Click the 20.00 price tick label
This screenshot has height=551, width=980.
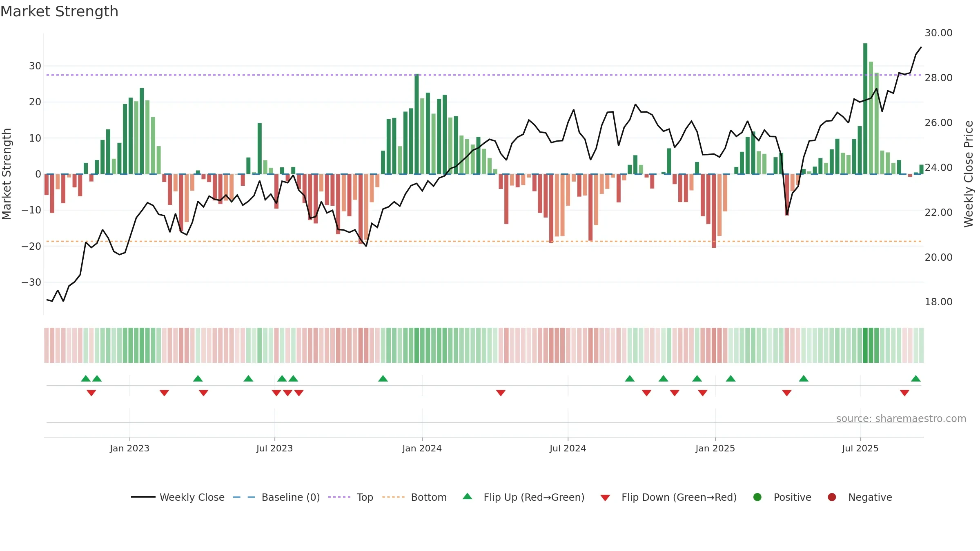(x=938, y=258)
